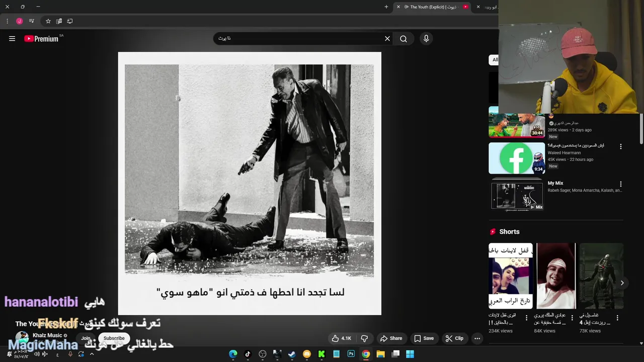Click the main video player image

(250, 184)
